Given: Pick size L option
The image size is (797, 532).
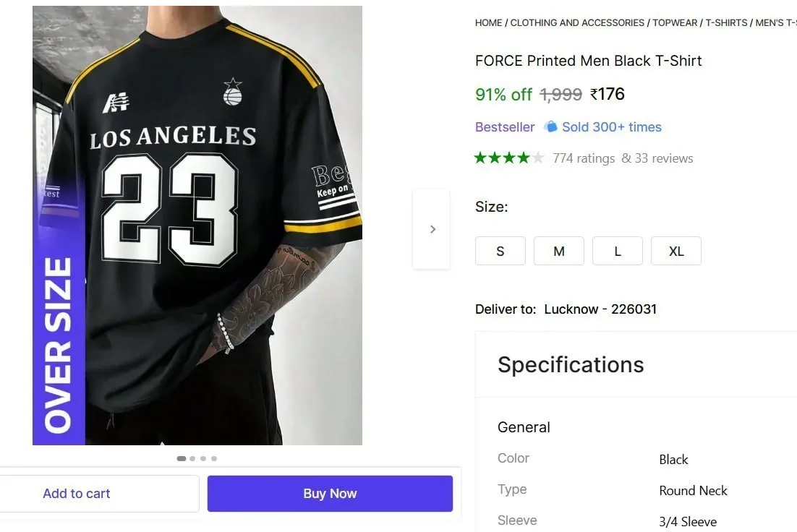Looking at the screenshot, I should click(618, 251).
